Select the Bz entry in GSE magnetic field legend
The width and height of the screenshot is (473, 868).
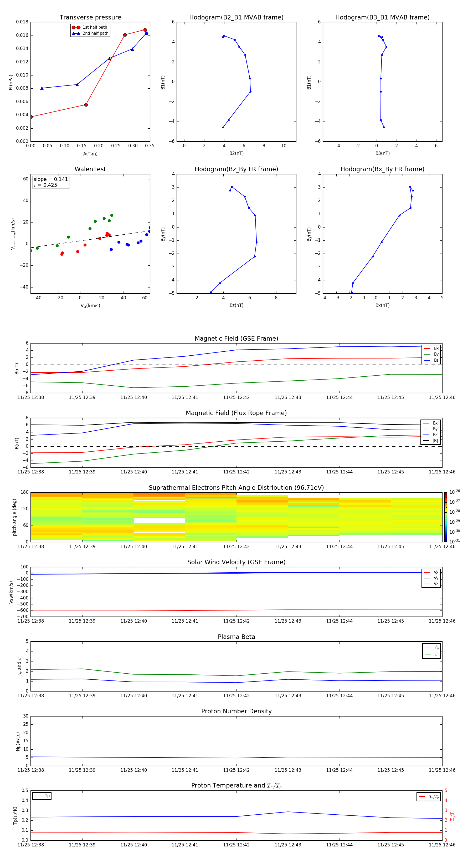[x=431, y=360]
